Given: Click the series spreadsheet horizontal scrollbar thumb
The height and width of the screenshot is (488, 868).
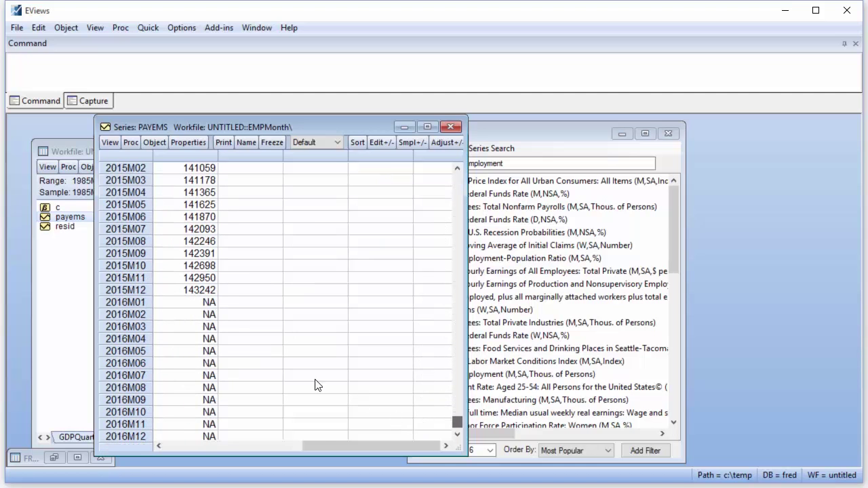Looking at the screenshot, I should pyautogui.click(x=370, y=445).
